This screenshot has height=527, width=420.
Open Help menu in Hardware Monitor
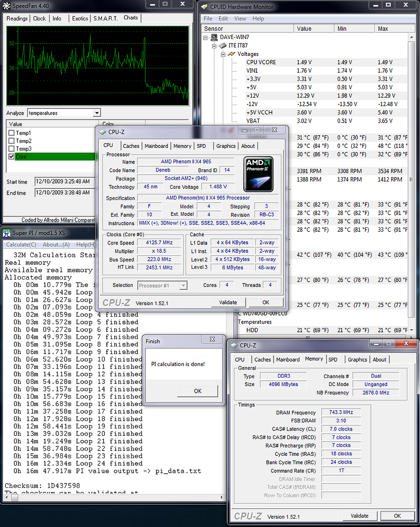click(258, 19)
